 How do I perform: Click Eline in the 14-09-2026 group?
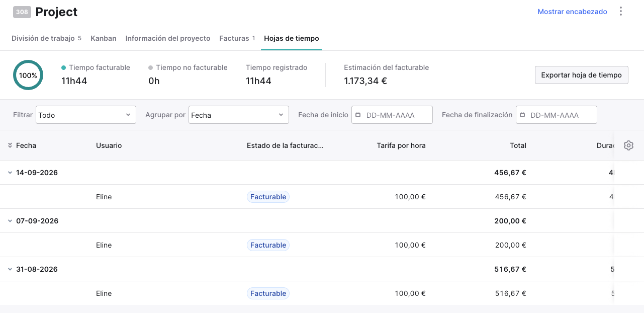pyautogui.click(x=104, y=197)
